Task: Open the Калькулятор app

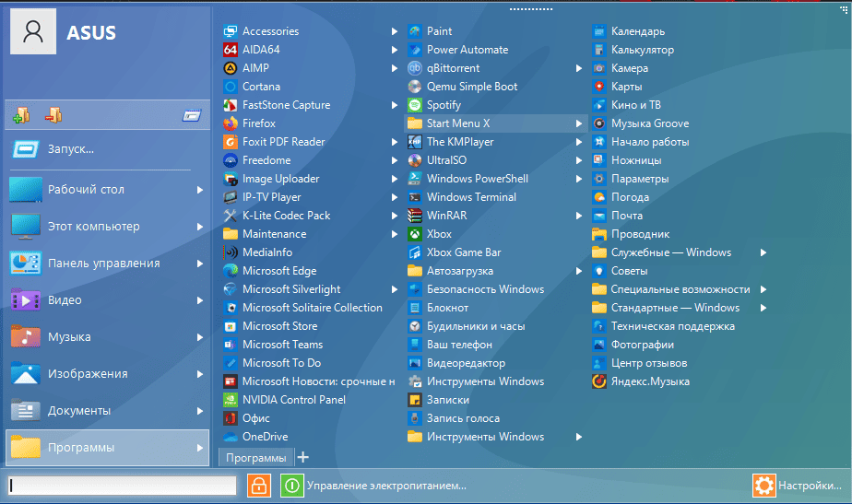Action: [x=643, y=50]
